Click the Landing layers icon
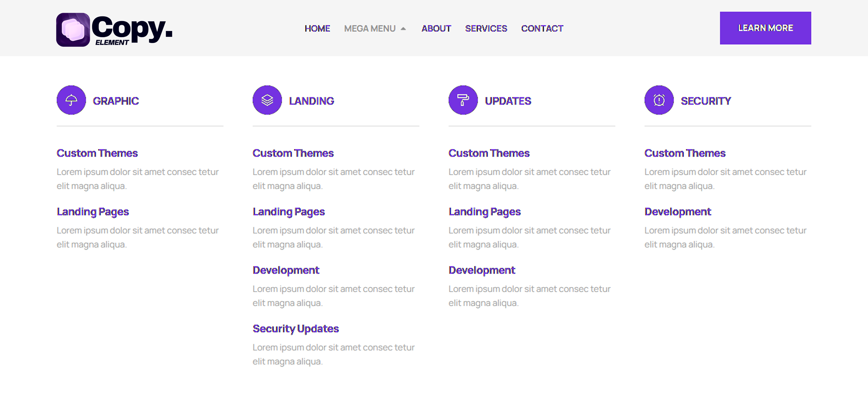Screen dimensions: 868x406 tap(267, 100)
